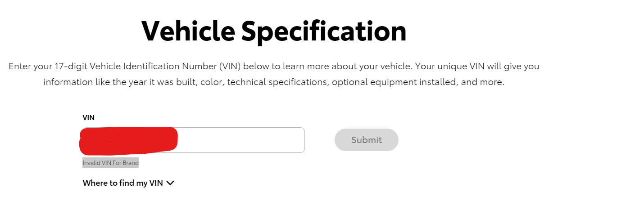
Task: Focus the VIN text input field
Action: coord(193,140)
